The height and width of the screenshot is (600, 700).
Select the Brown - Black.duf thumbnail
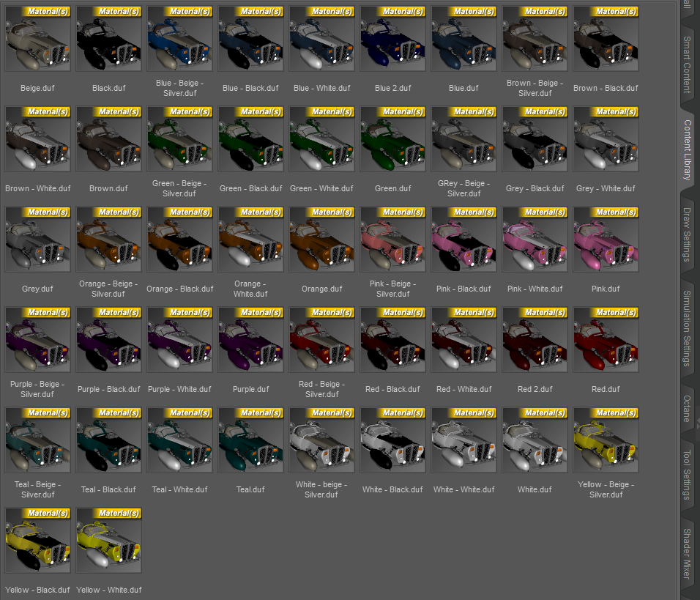[x=606, y=38]
